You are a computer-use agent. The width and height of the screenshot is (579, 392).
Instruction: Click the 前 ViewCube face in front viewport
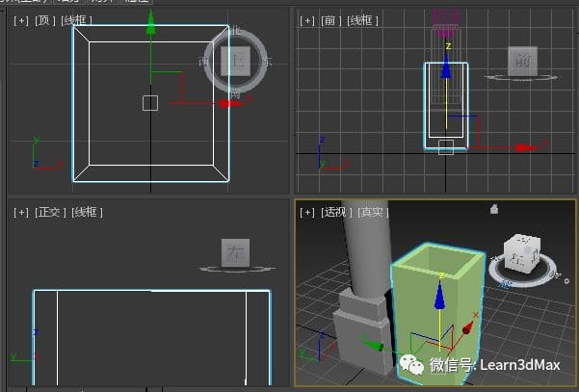[522, 61]
